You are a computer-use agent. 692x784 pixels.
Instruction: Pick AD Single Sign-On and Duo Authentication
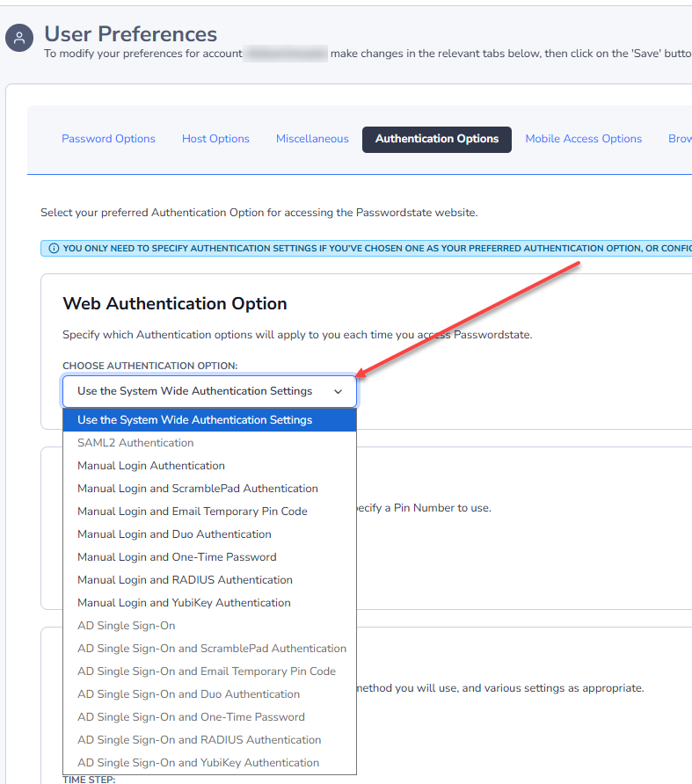pos(209,694)
